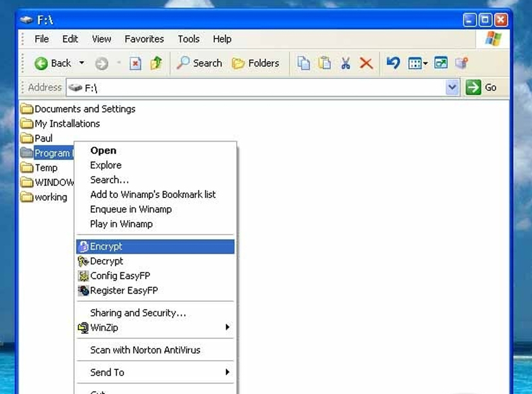
Task: Open the Back history dropdown arrow
Action: [82, 62]
